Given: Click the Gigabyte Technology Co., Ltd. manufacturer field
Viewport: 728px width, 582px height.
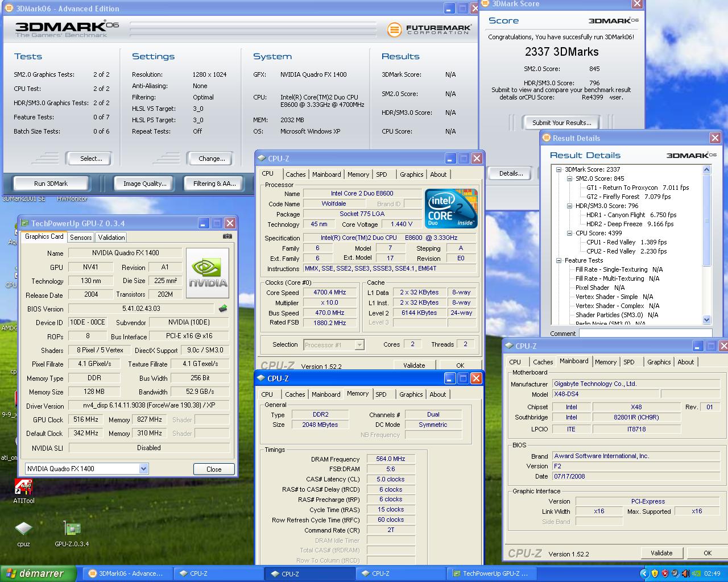Looking at the screenshot, I should coord(636,384).
